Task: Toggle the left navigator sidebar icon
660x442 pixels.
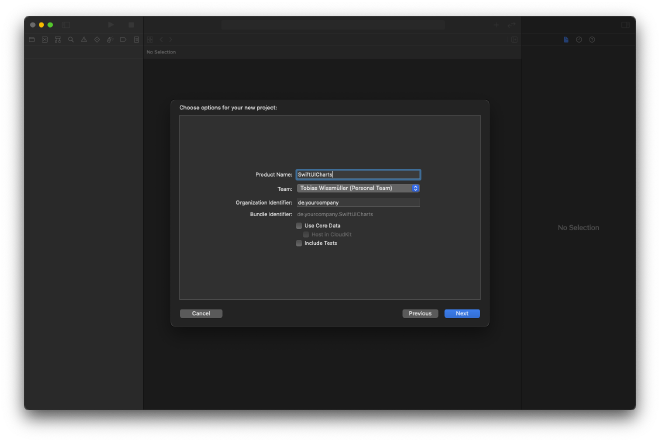Action: (67, 24)
